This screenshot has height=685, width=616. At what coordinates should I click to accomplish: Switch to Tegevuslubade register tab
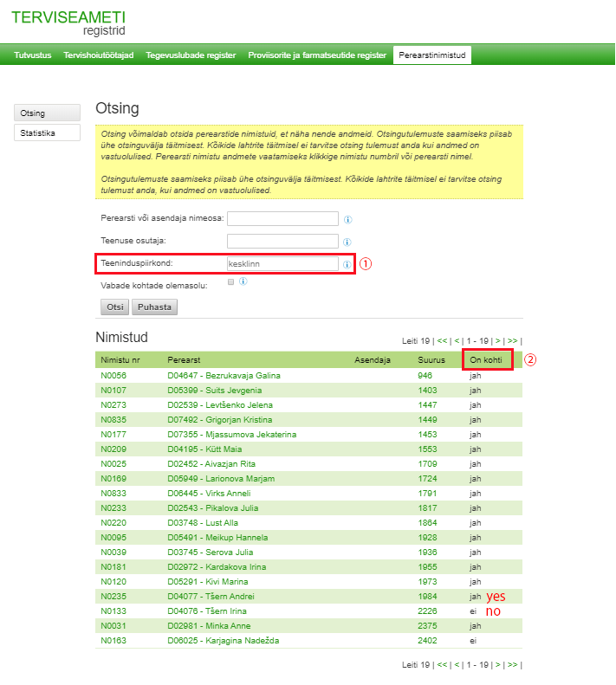[x=191, y=55]
